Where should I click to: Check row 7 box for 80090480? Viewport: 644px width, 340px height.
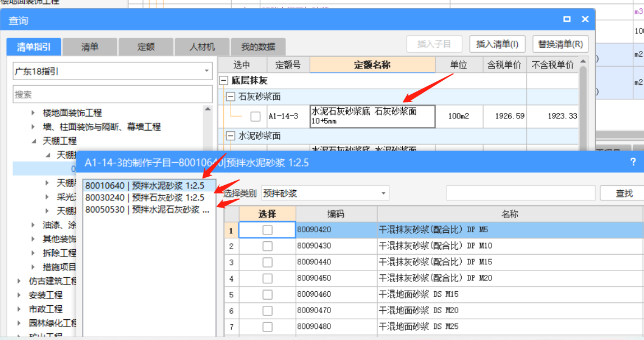click(268, 327)
